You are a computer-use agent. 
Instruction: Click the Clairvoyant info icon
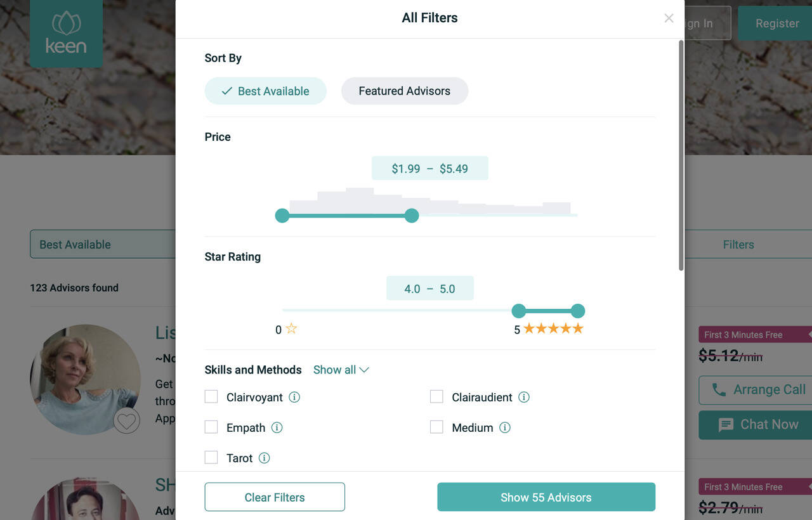click(x=294, y=397)
